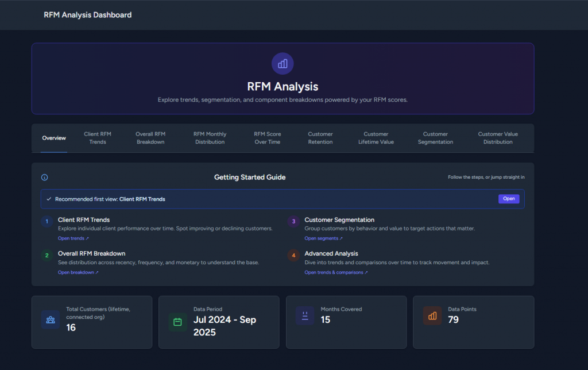Screen dimensions: 588x370
Task: Go to the Customer Retention tab
Action: pyautogui.click(x=320, y=138)
